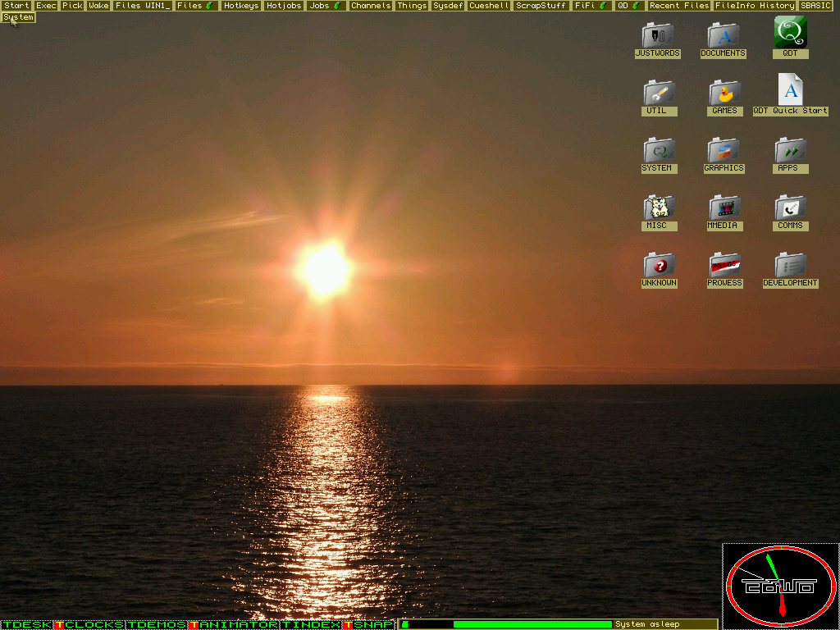The image size is (840, 630).
Task: Open Recent Files list
Action: click(679, 6)
